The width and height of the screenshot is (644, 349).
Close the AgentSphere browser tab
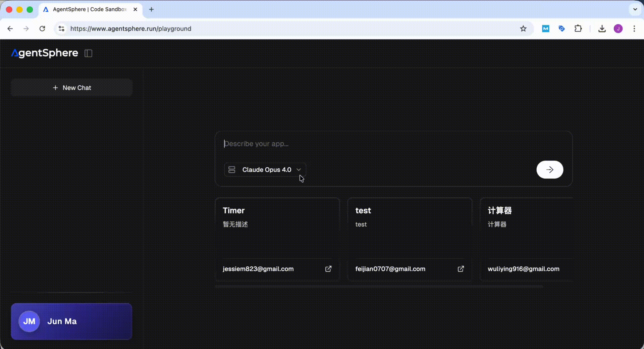click(x=136, y=9)
